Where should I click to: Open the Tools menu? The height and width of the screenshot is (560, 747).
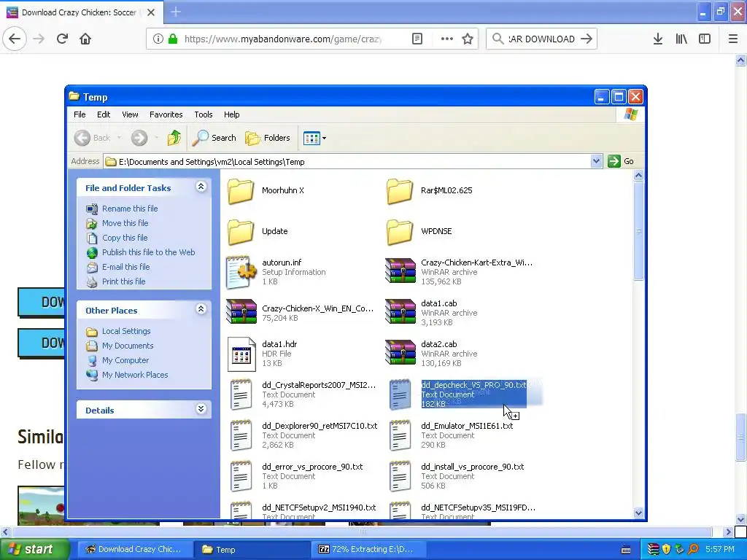coord(204,114)
